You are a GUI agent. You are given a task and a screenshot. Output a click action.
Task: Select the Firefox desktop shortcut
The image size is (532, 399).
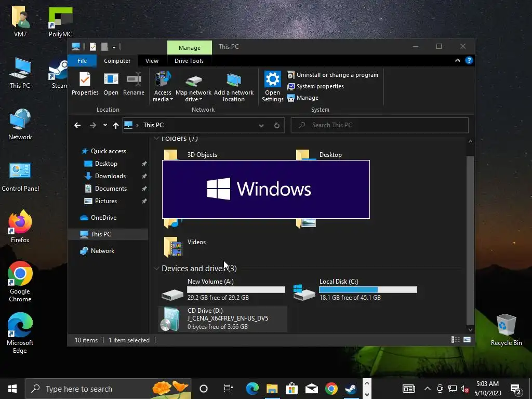[x=20, y=227]
